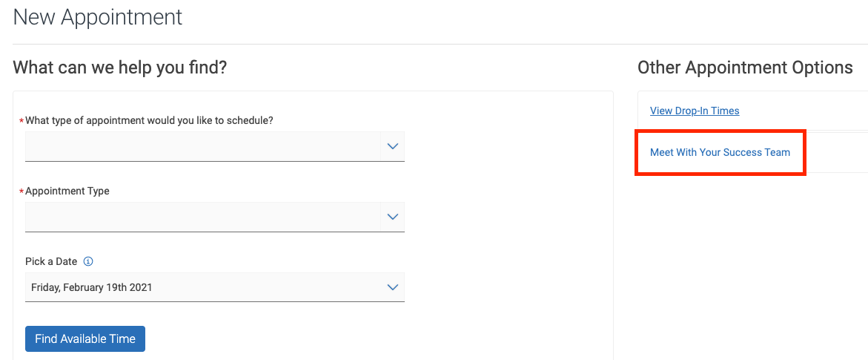This screenshot has width=868, height=360.
Task: Click the info icon beside Pick a Date
Action: [x=88, y=261]
